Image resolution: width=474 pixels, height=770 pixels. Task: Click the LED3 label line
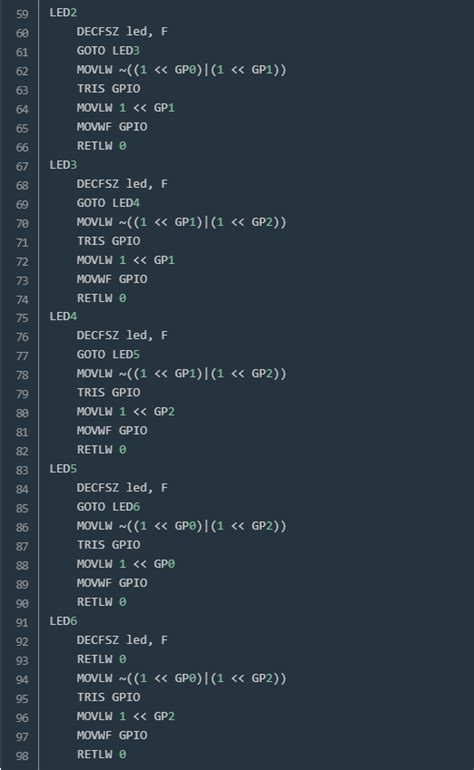point(63,165)
